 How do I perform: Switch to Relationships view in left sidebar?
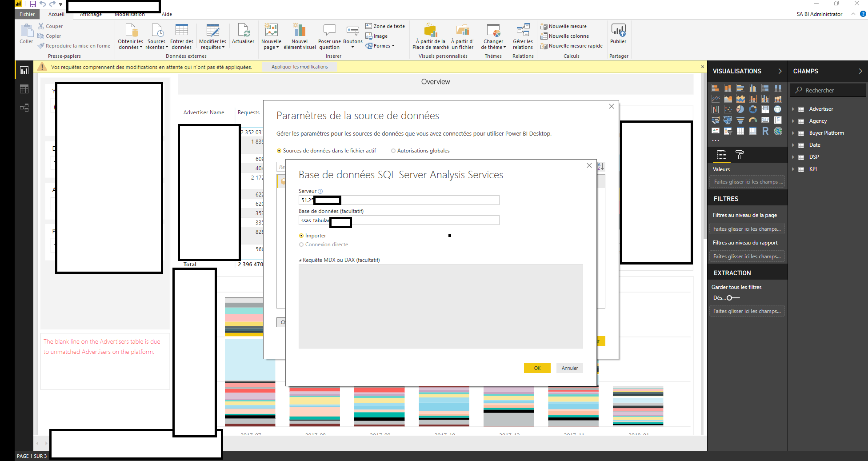pyautogui.click(x=24, y=108)
